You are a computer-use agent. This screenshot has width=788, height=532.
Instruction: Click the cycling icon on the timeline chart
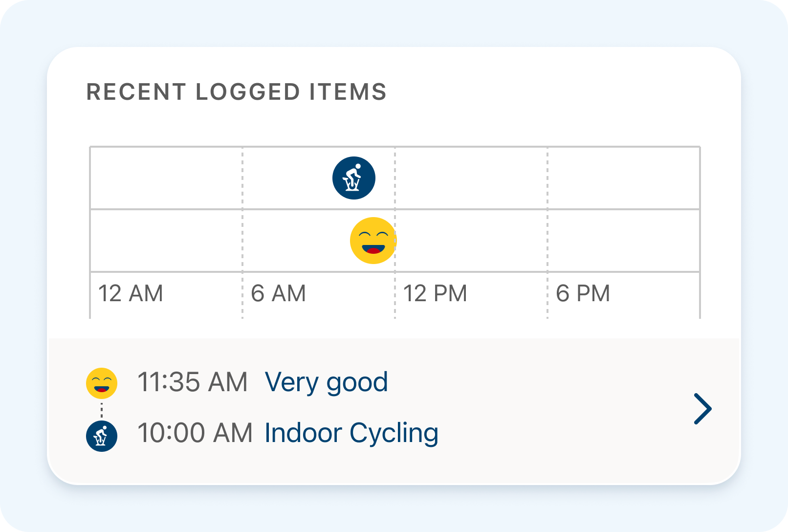coord(354,178)
